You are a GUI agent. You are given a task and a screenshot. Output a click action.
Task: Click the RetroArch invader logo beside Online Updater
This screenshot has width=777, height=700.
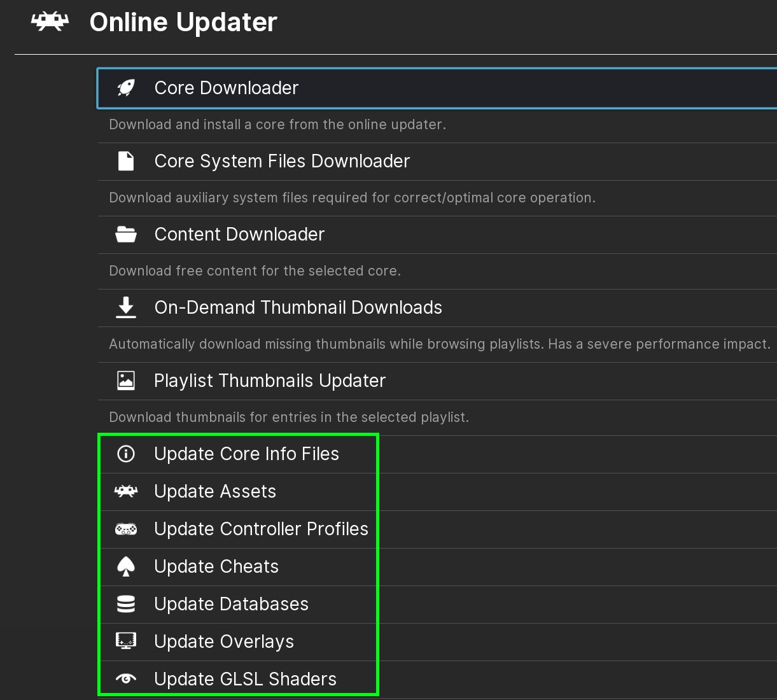(x=50, y=22)
